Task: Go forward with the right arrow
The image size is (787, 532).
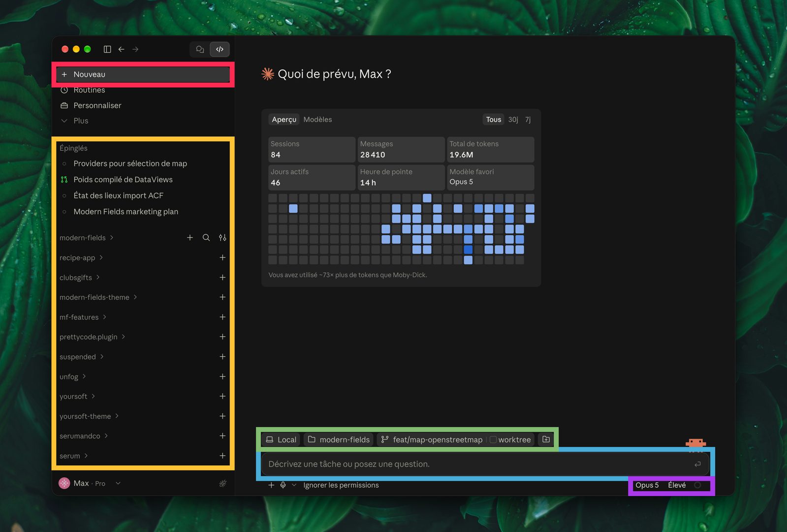Action: pyautogui.click(x=135, y=49)
